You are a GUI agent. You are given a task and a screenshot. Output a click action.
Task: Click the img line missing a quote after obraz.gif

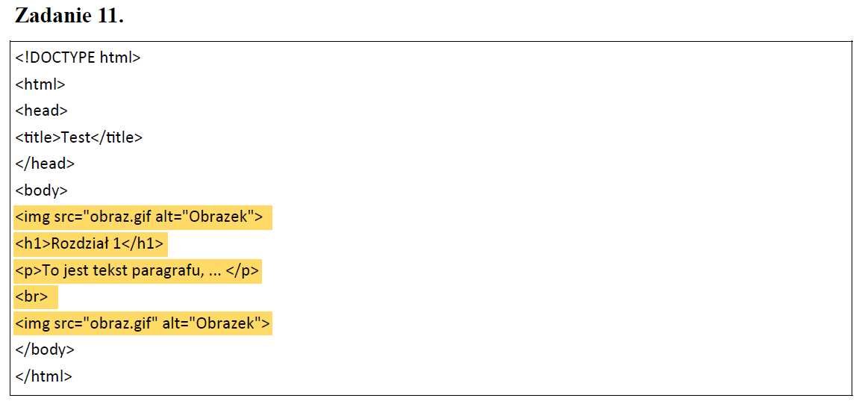coord(139,217)
